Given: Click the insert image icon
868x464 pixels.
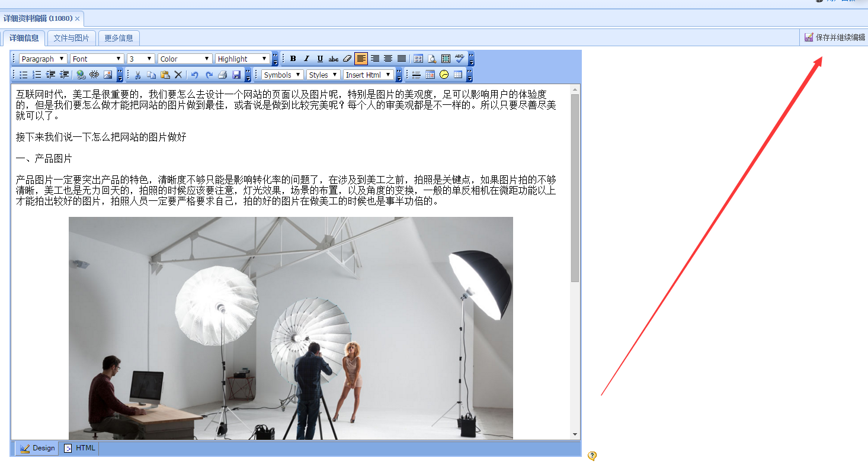Looking at the screenshot, I should (x=108, y=75).
